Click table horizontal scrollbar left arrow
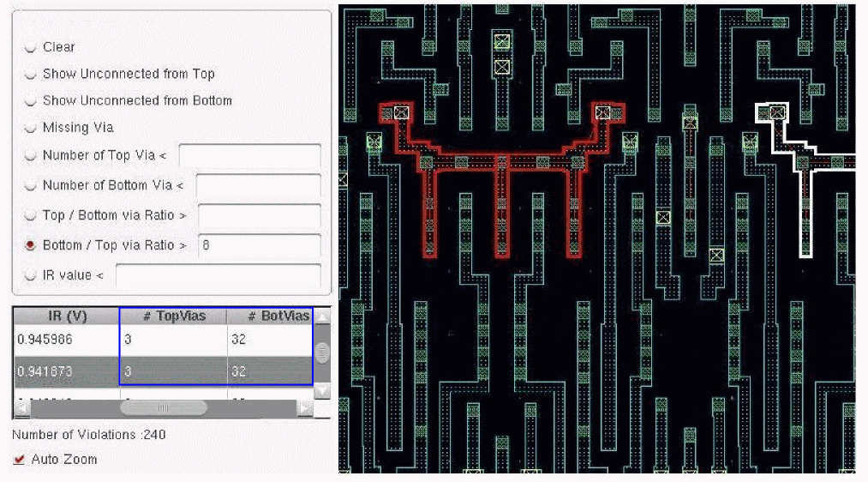 22,409
